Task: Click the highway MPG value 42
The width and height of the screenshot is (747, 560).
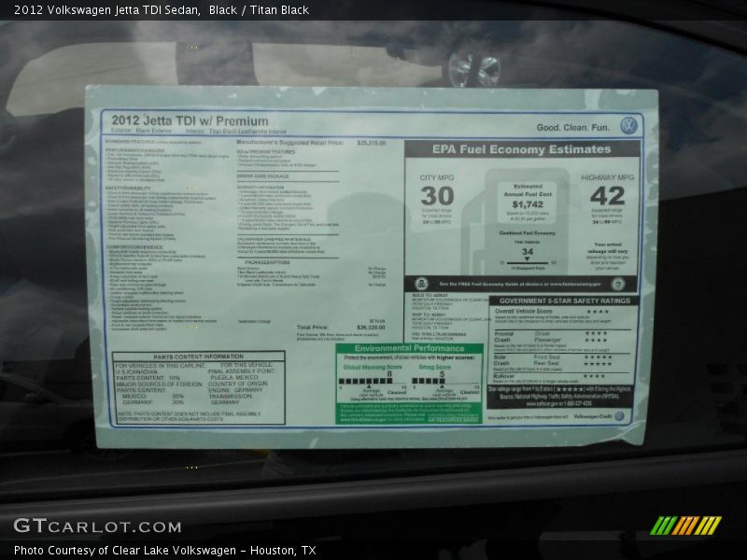Action: coord(608,196)
